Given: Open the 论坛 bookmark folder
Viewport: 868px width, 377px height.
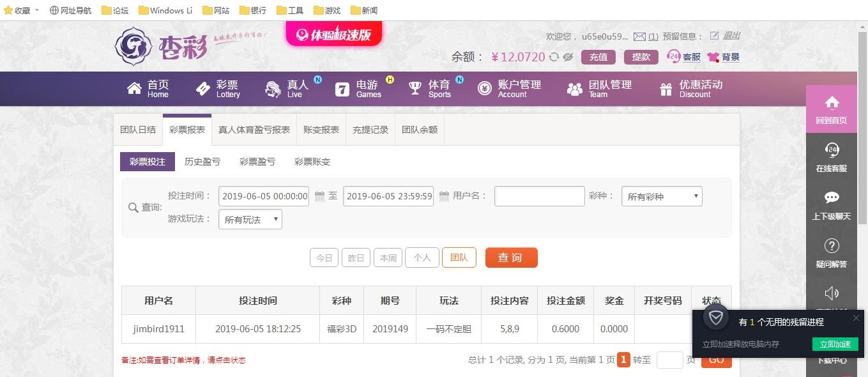Looking at the screenshot, I should point(115,10).
